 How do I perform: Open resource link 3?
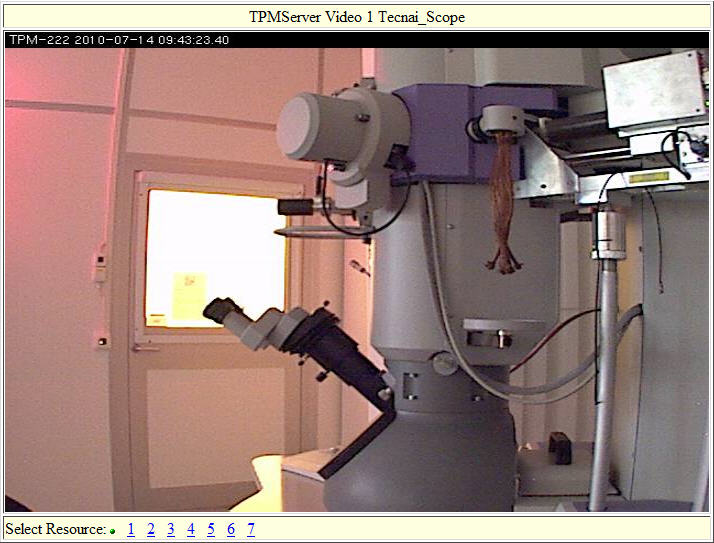click(171, 530)
